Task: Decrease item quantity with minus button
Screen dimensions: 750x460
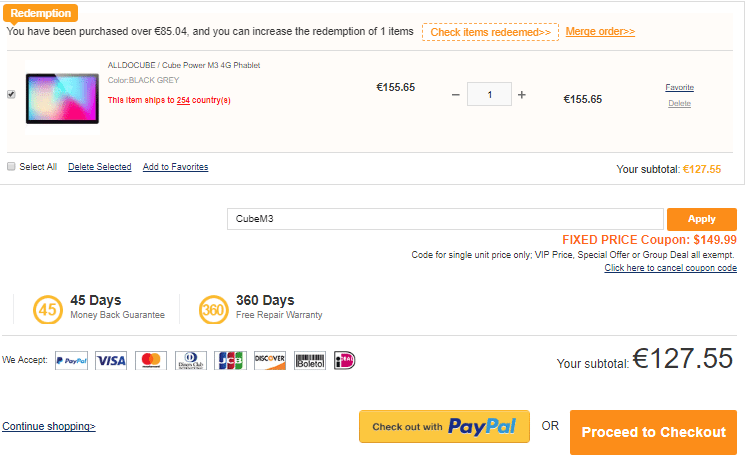Action: [x=456, y=95]
